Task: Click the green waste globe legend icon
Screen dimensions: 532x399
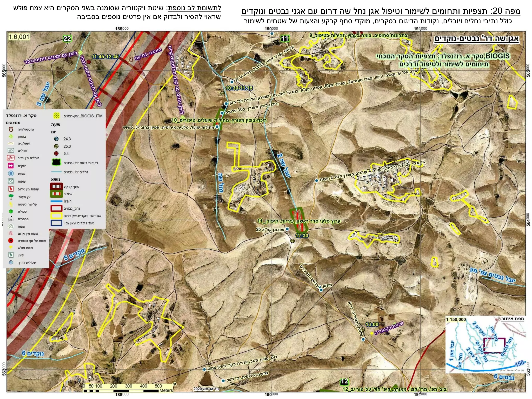Action: 11,211
